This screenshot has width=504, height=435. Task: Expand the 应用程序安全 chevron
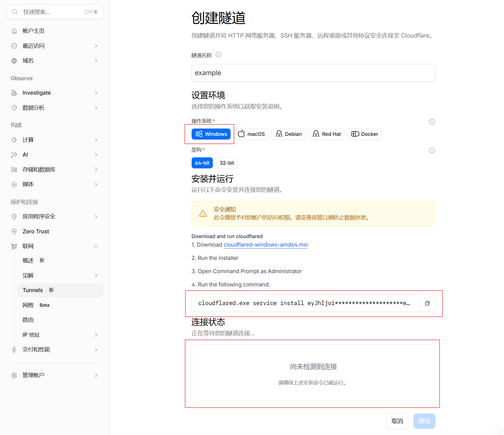(x=96, y=217)
